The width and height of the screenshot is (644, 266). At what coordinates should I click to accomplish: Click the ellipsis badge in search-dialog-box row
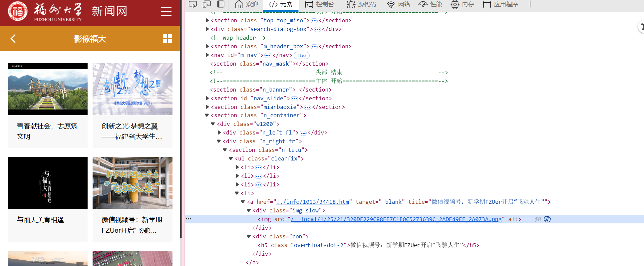tap(317, 29)
